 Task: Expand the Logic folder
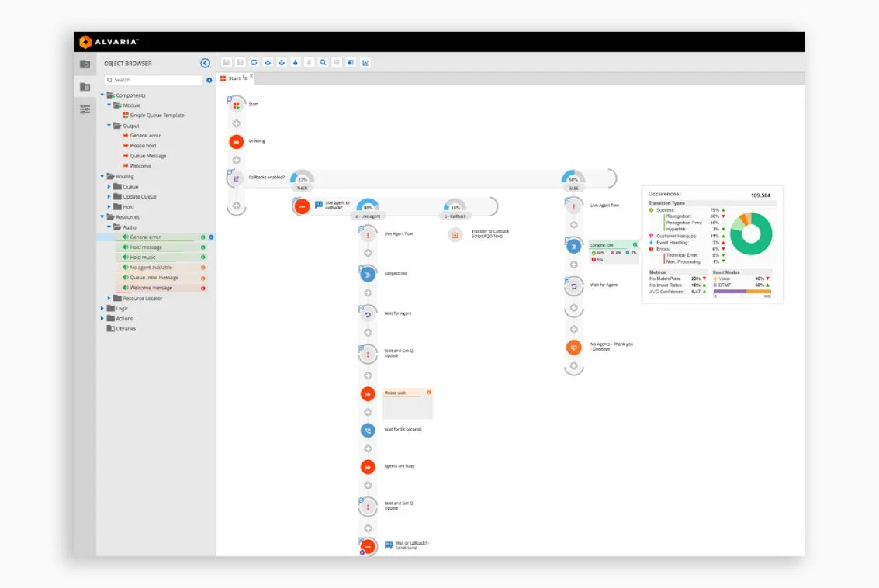pyautogui.click(x=102, y=308)
